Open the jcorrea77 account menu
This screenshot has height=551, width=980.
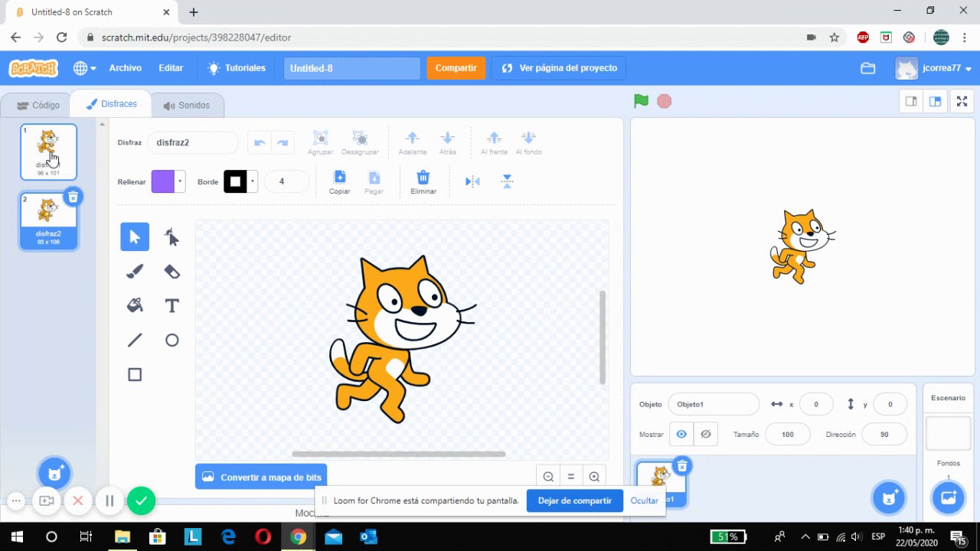click(x=935, y=68)
